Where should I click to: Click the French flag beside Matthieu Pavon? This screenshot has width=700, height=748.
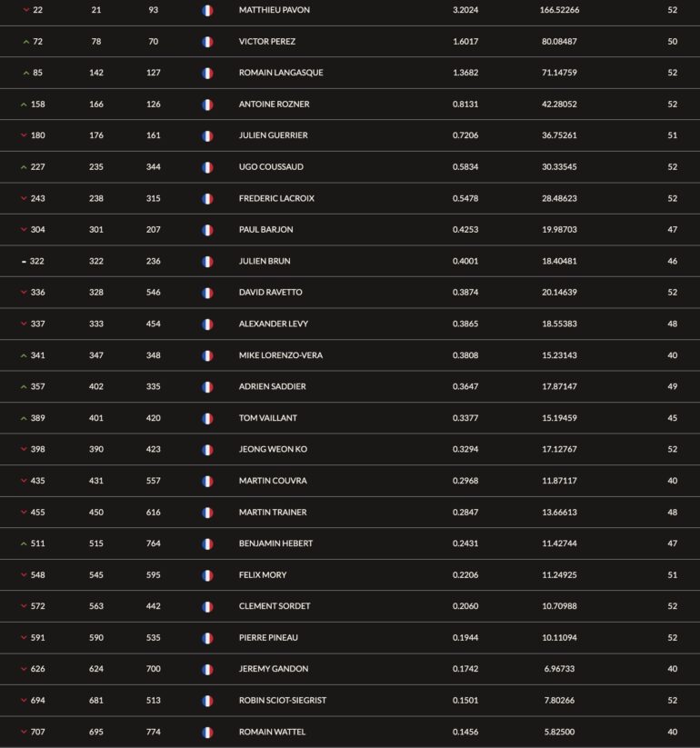(x=207, y=11)
